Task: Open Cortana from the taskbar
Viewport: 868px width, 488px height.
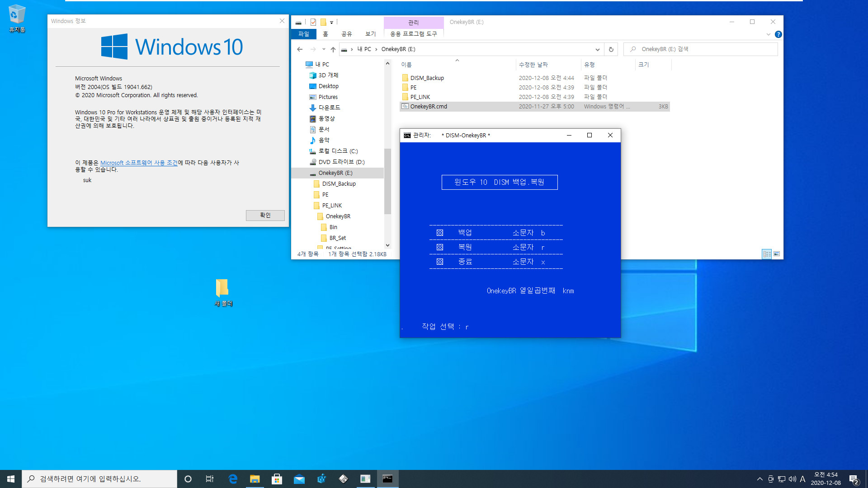Action: pyautogui.click(x=188, y=479)
